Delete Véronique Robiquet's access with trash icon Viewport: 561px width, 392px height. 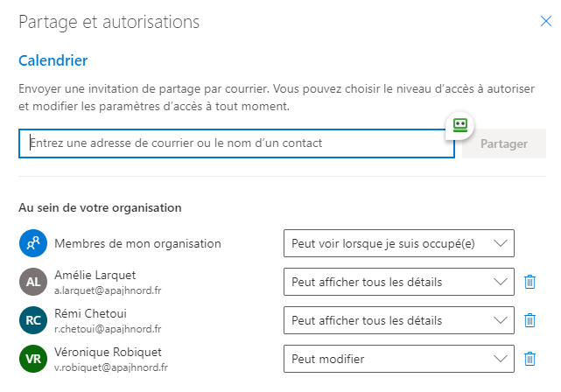529,359
